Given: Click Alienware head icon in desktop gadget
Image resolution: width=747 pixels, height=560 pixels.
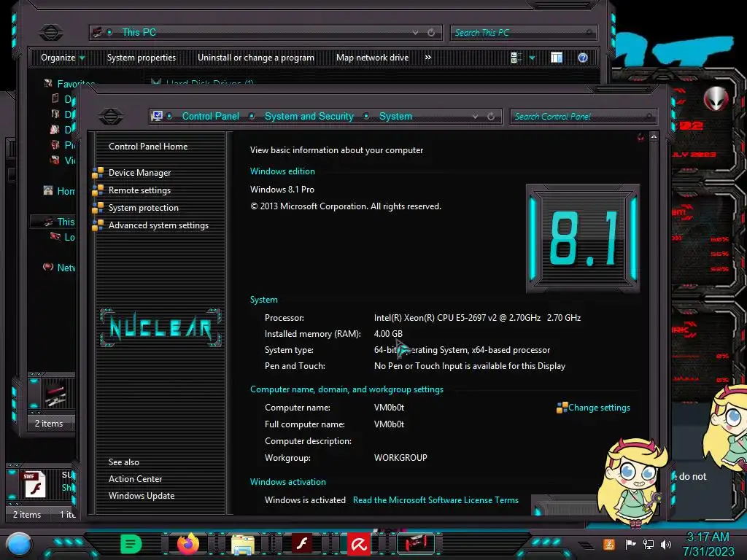Looking at the screenshot, I should (x=716, y=98).
